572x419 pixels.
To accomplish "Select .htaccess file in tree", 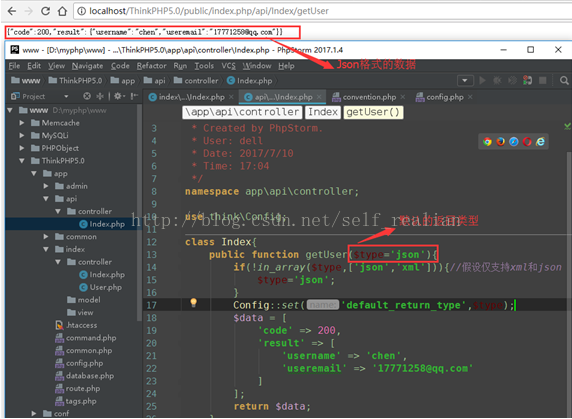I will pyautogui.click(x=76, y=325).
